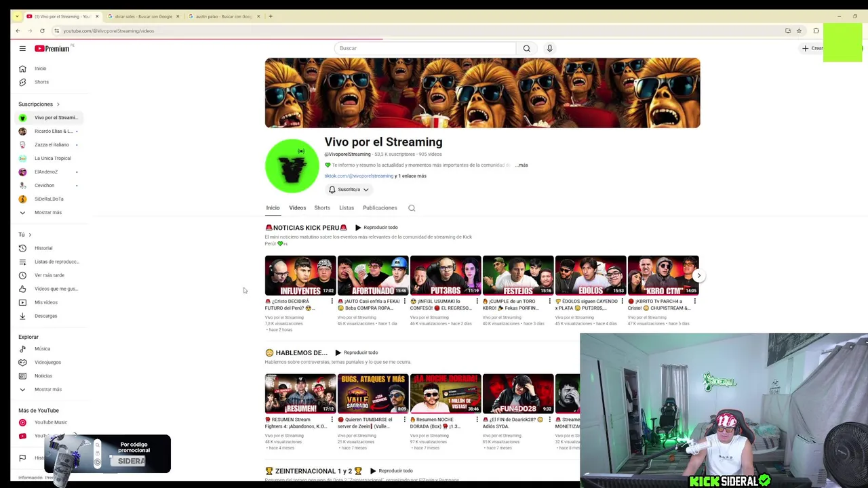868x488 pixels.
Task: Click Reproducir todo for NOTICIAS KICK PERU
Action: (x=376, y=228)
